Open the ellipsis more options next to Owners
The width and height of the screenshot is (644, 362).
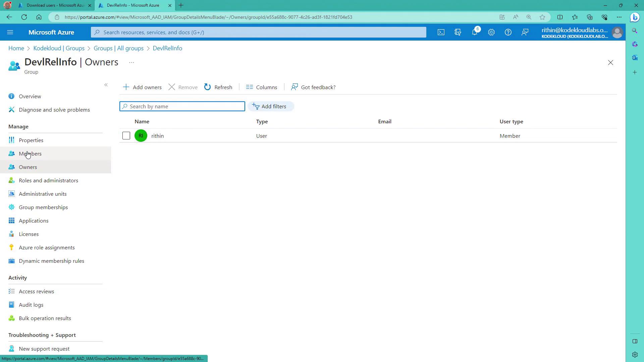pyautogui.click(x=131, y=62)
